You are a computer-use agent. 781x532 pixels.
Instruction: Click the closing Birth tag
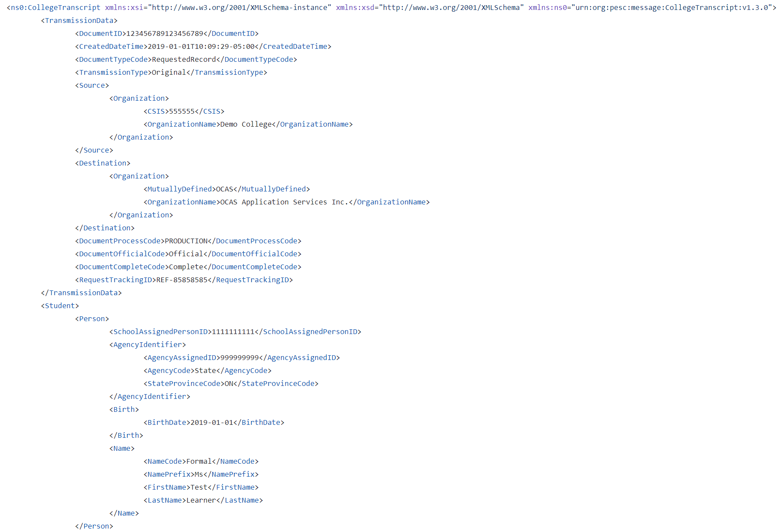[126, 435]
